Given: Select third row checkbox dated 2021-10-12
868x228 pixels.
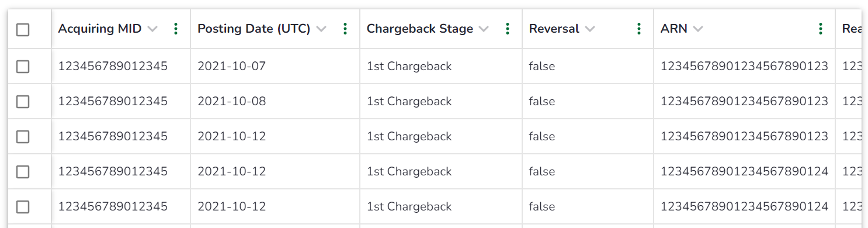Looking at the screenshot, I should (x=23, y=137).
